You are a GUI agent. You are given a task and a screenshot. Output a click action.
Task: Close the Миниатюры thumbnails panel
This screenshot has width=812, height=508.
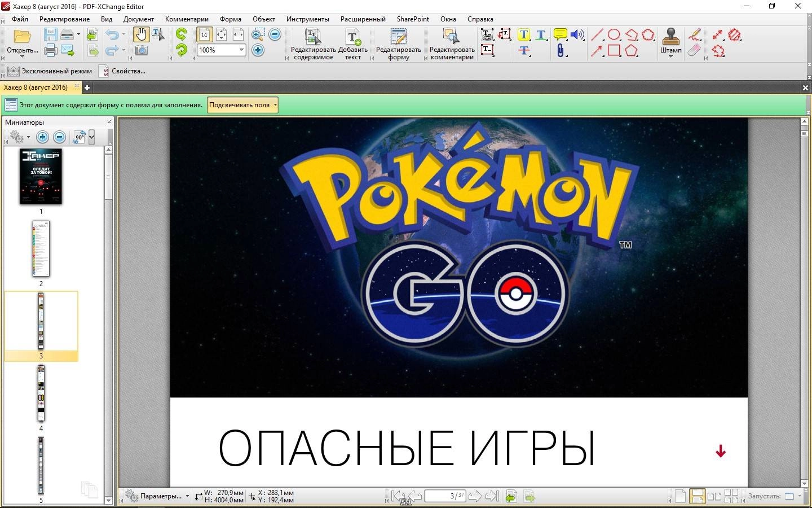[x=109, y=122]
